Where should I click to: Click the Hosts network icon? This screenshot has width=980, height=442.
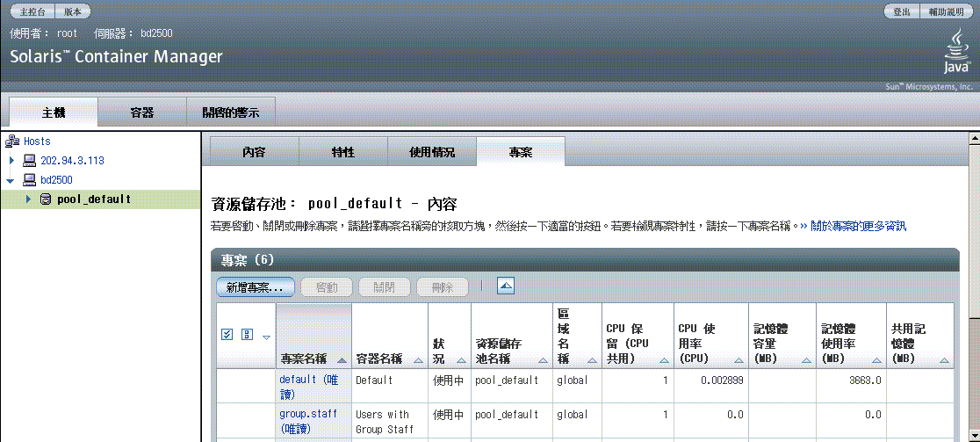tap(12, 141)
